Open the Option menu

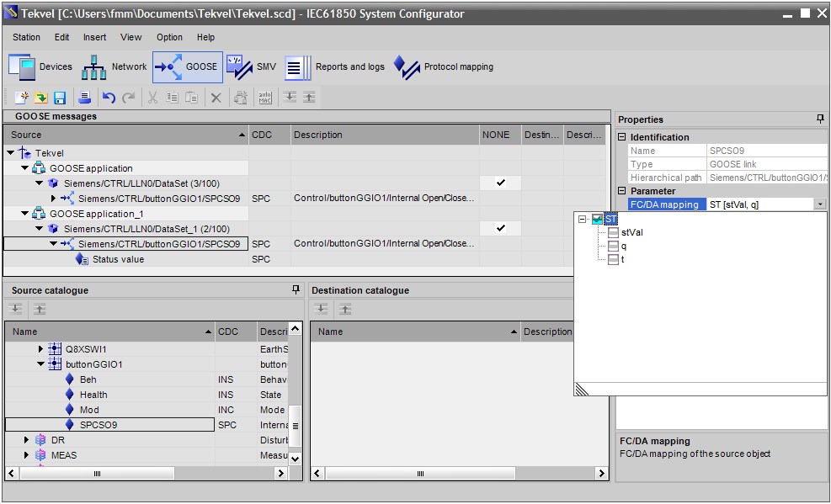[169, 37]
